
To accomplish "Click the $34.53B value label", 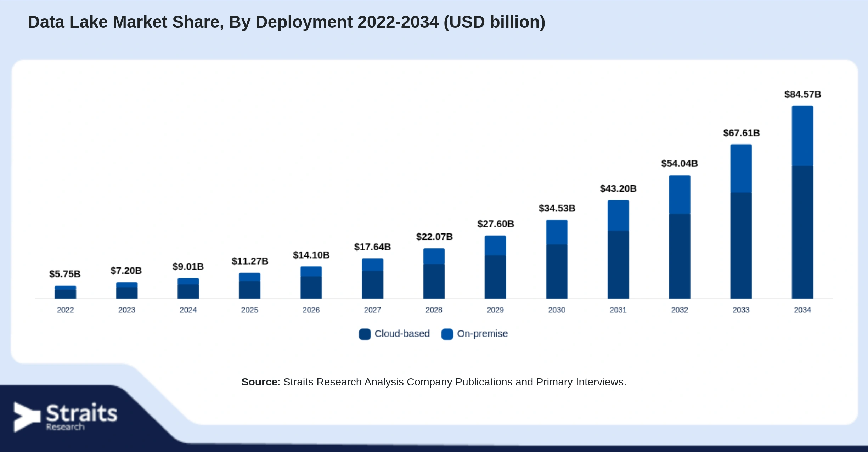I will (557, 208).
